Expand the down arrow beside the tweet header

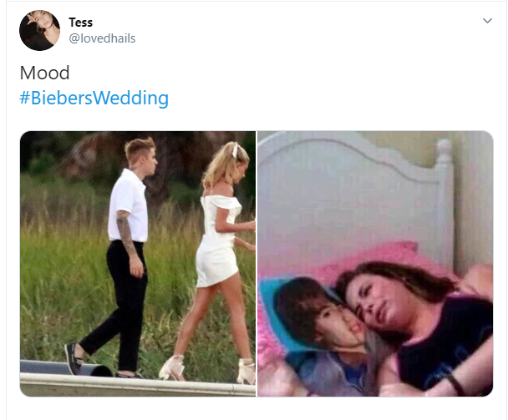click(487, 21)
